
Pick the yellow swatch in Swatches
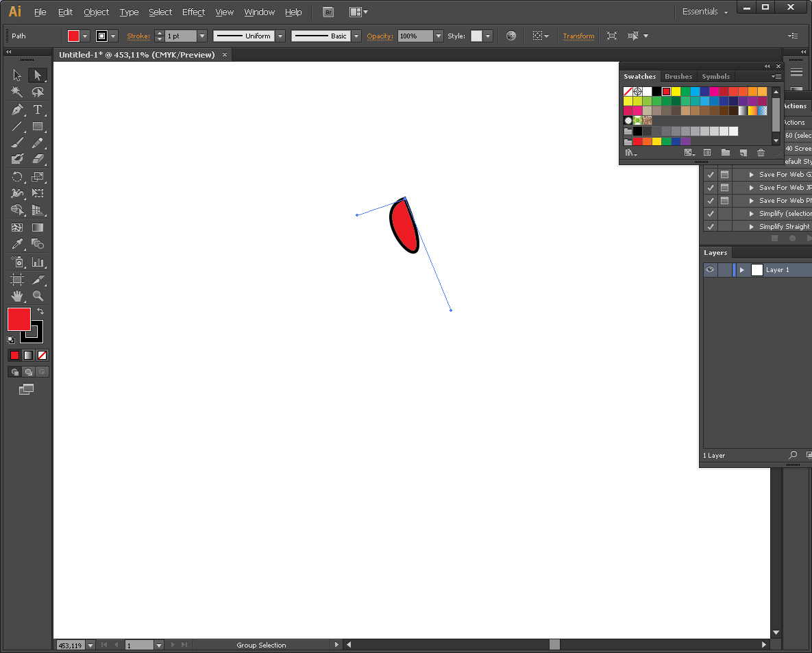(676, 92)
